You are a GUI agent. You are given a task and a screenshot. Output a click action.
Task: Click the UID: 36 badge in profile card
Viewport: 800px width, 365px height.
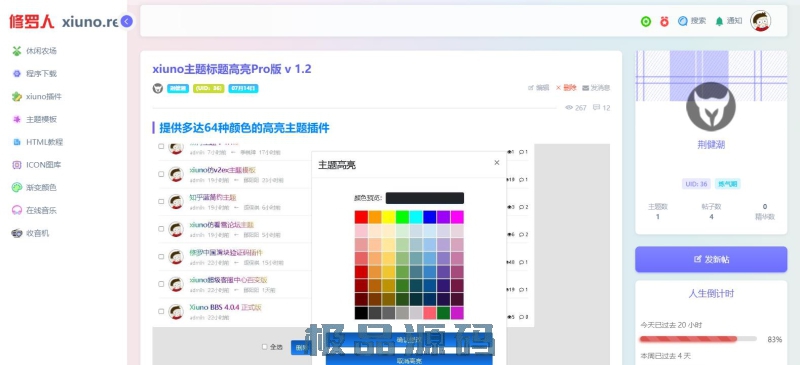pyautogui.click(x=696, y=184)
